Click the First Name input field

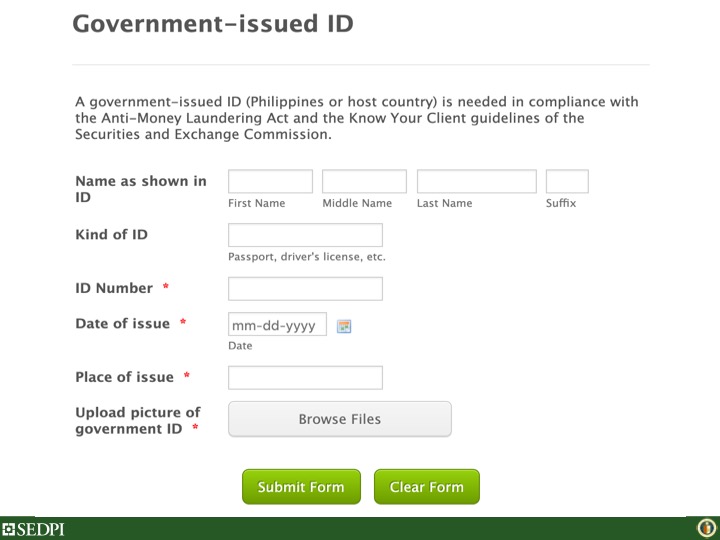270,182
